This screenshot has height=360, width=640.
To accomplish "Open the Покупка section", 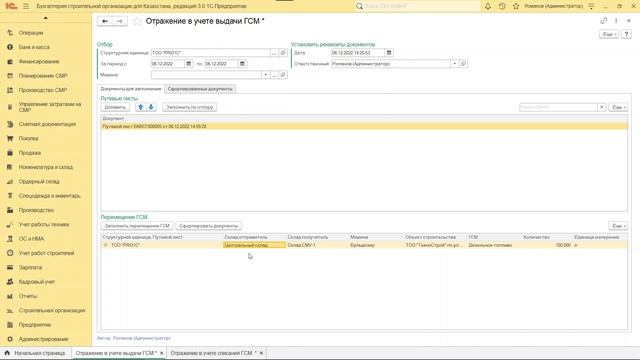I will (28, 138).
